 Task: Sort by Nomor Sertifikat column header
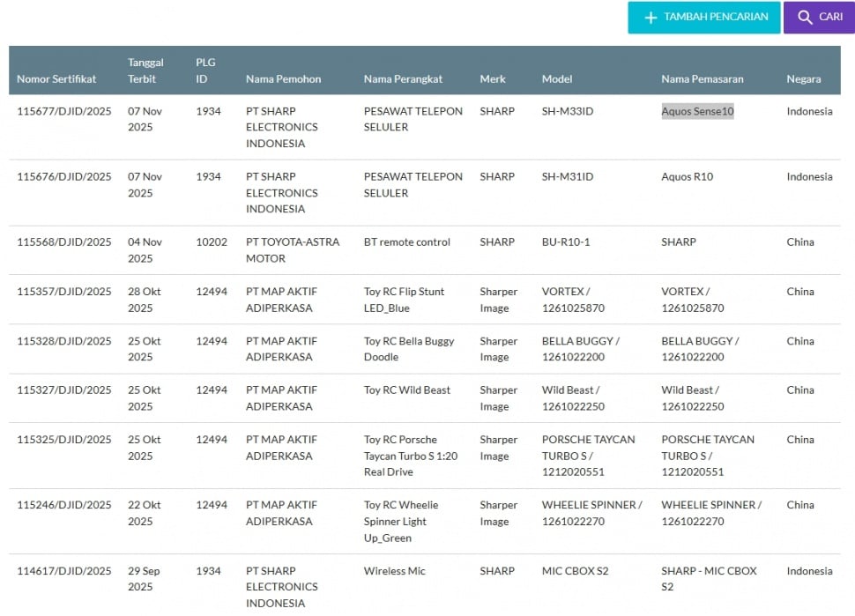[x=57, y=79]
